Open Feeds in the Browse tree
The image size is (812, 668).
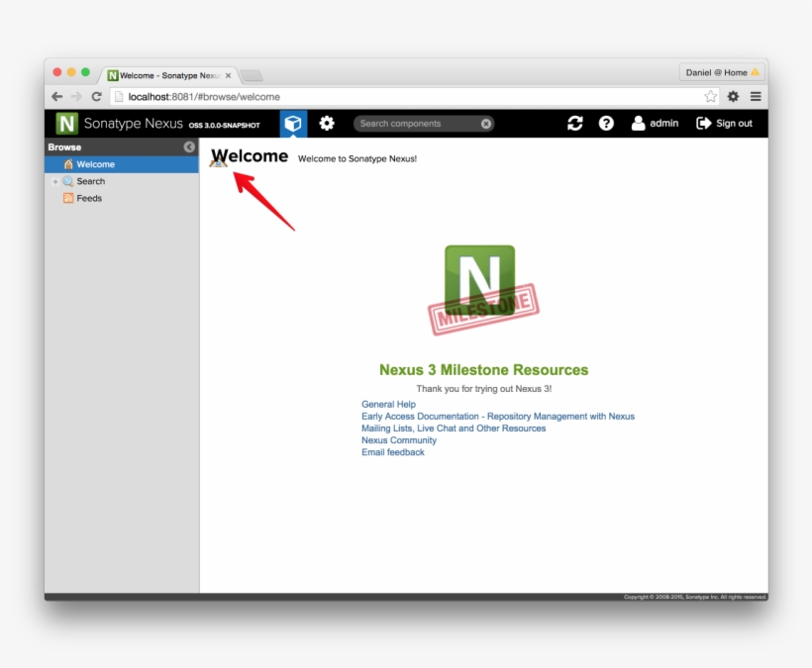coord(89,198)
